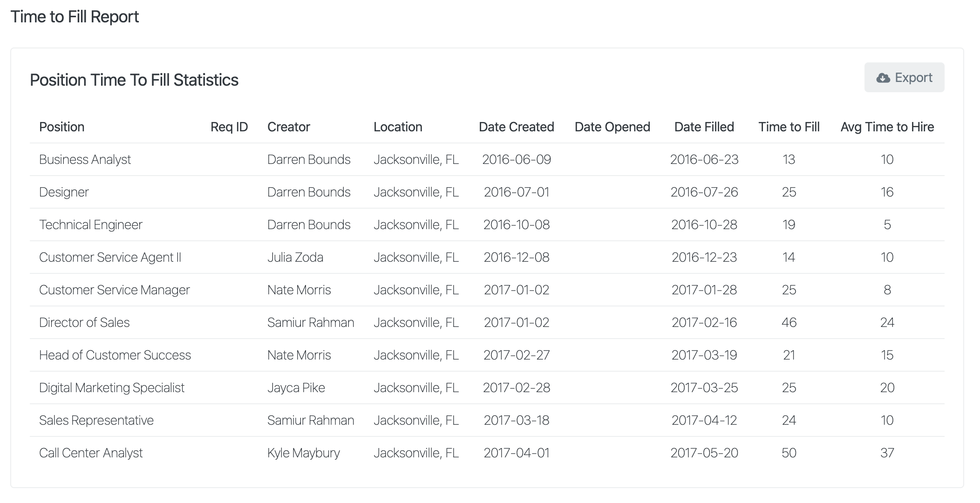Sort by the Position column header
Viewport: 980px width, 503px height.
61,127
